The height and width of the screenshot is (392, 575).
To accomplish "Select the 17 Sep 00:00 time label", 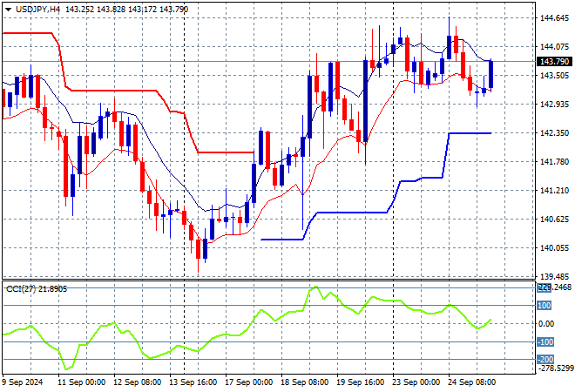I will tap(248, 382).
